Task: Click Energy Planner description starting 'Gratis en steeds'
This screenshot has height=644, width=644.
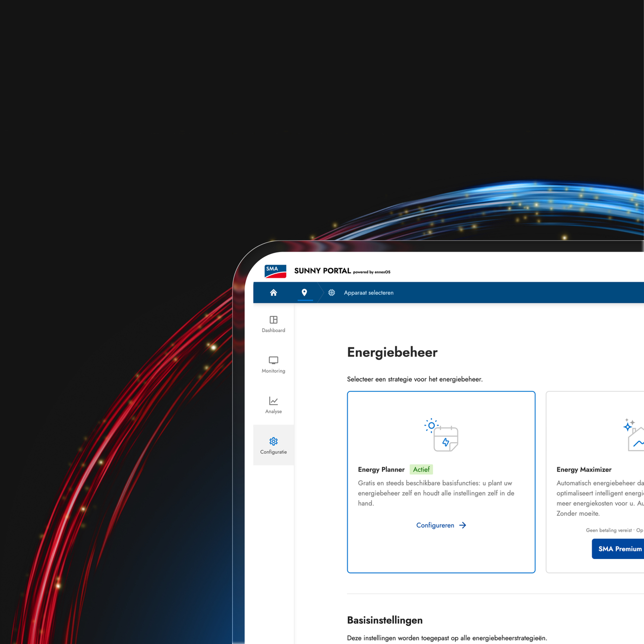Action: tap(436, 493)
